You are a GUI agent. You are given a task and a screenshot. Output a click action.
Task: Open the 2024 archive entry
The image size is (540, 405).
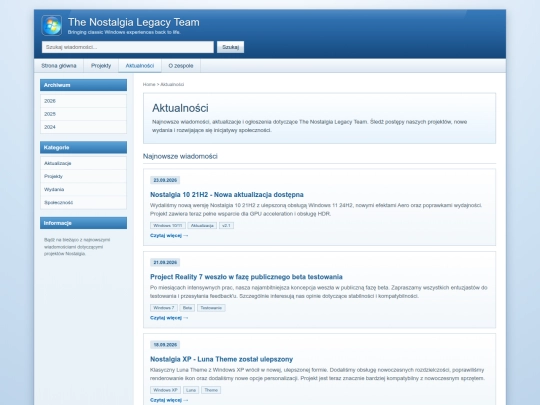pos(83,127)
